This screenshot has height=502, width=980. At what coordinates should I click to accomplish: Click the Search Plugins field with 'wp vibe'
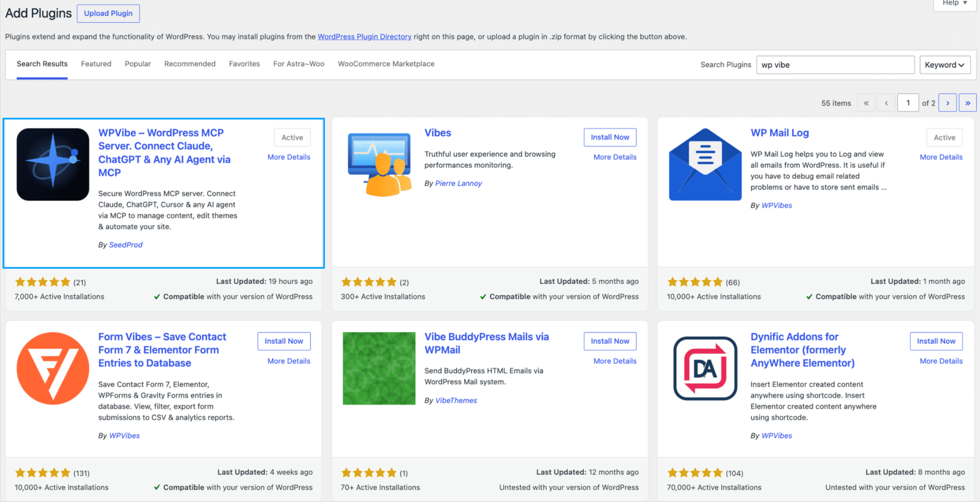tap(835, 65)
